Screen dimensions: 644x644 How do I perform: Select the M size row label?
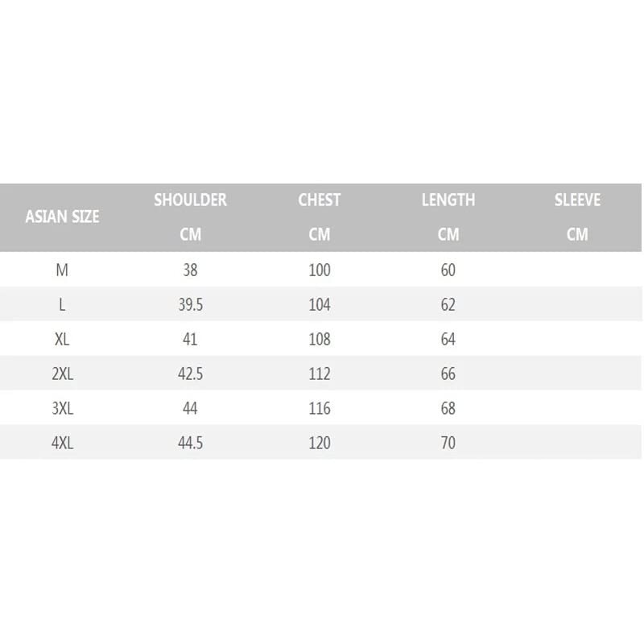point(62,270)
